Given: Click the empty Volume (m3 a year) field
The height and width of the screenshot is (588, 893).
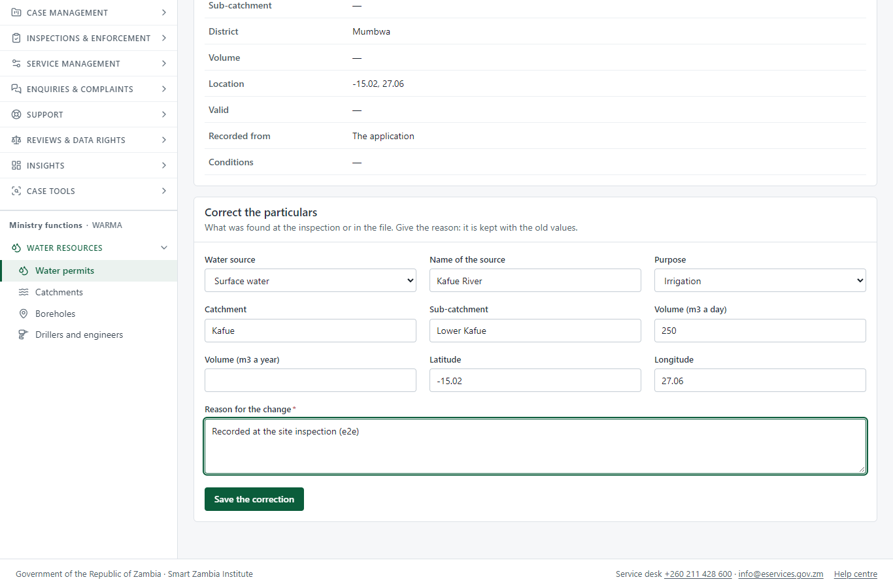Looking at the screenshot, I should coord(311,380).
